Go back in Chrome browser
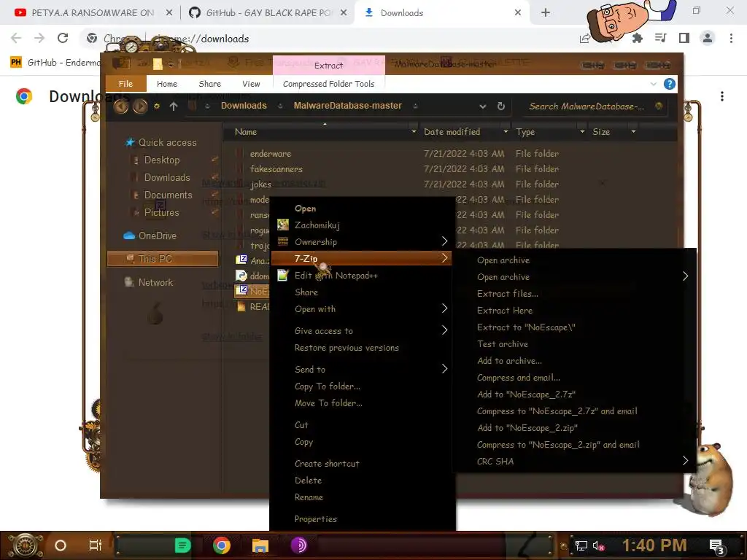747x560 pixels. click(x=16, y=38)
